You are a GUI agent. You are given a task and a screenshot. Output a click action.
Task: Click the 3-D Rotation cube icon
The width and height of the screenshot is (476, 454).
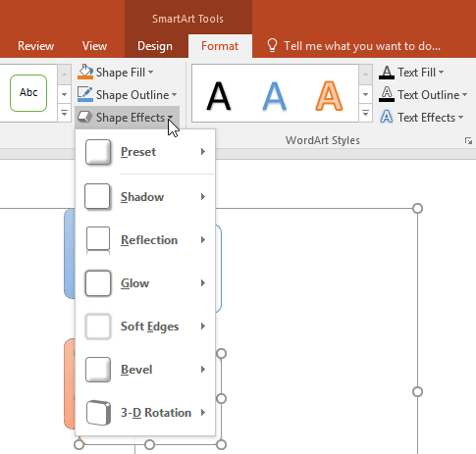coord(98,413)
